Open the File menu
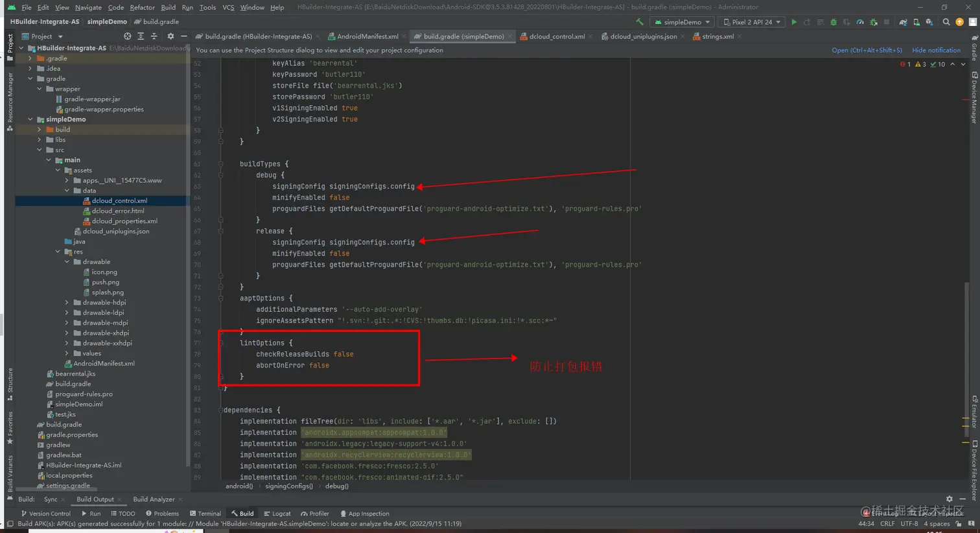 coord(27,7)
